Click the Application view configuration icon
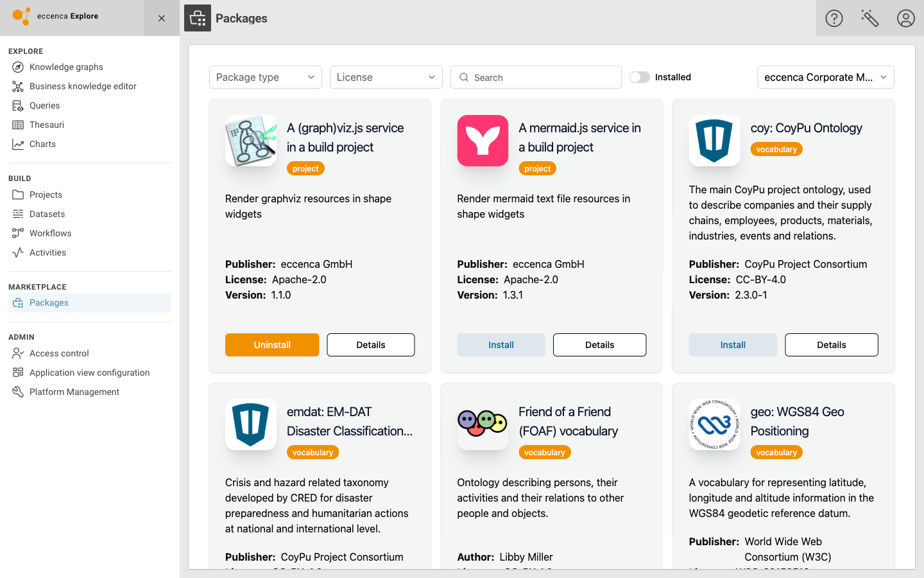The width and height of the screenshot is (924, 578). click(x=18, y=372)
